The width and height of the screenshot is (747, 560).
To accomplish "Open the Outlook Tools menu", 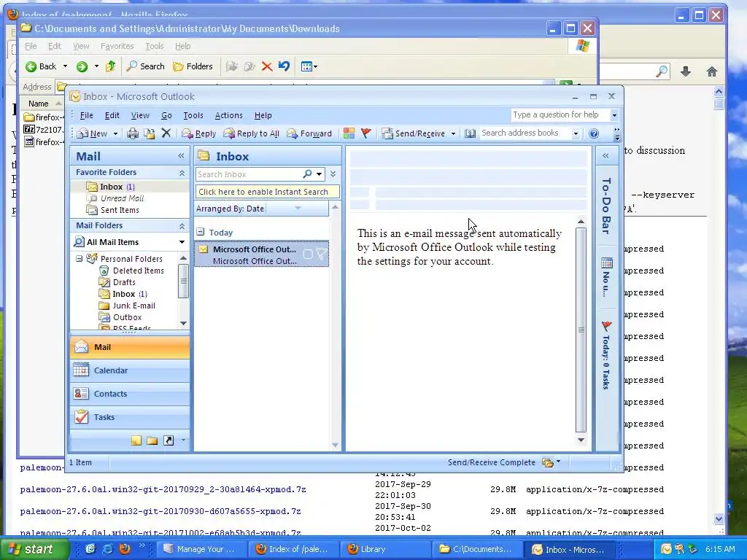I will coord(193,115).
